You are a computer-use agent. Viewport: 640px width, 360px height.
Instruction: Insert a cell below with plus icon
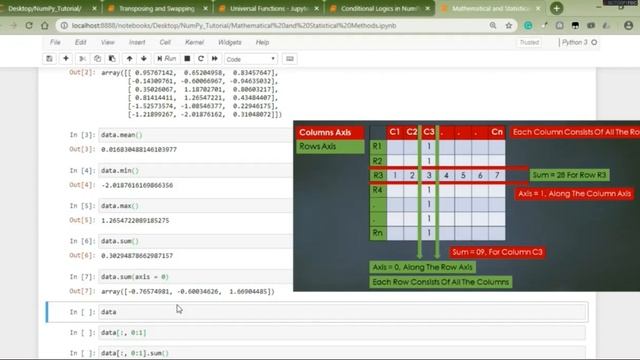point(66,59)
